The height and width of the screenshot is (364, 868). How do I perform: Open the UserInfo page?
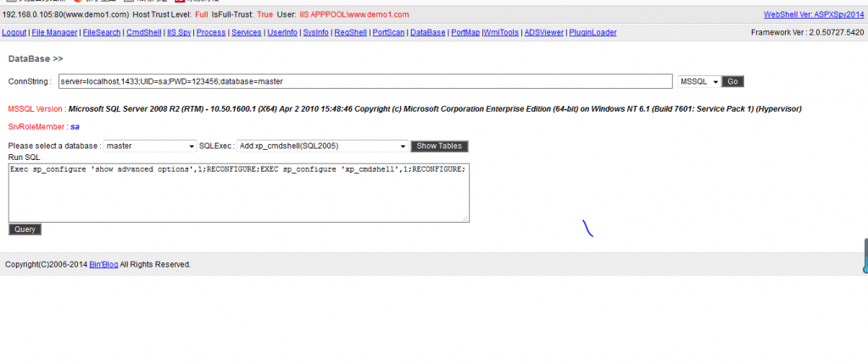coord(282,33)
